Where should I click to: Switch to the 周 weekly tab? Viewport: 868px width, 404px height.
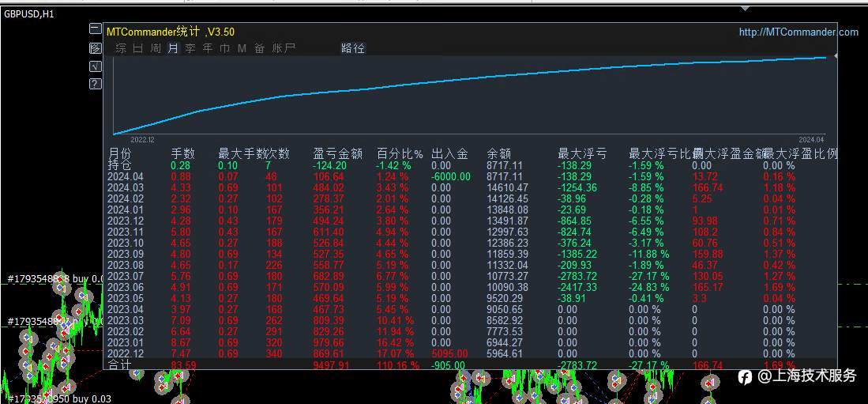click(x=156, y=48)
